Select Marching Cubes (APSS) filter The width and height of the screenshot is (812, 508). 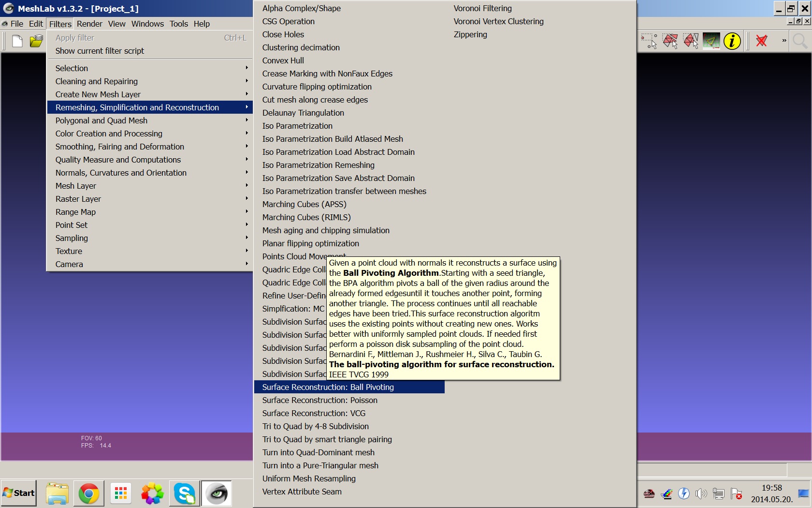tap(349, 204)
